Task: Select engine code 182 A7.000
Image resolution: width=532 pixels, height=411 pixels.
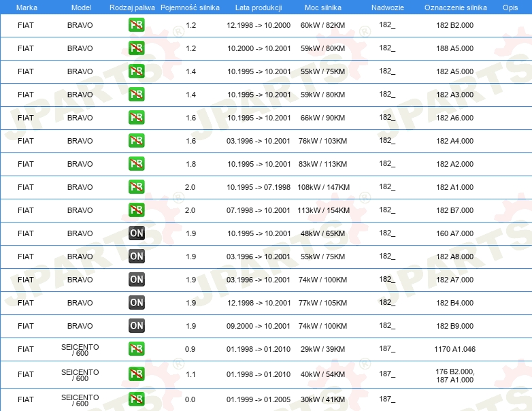Action: tap(454, 279)
